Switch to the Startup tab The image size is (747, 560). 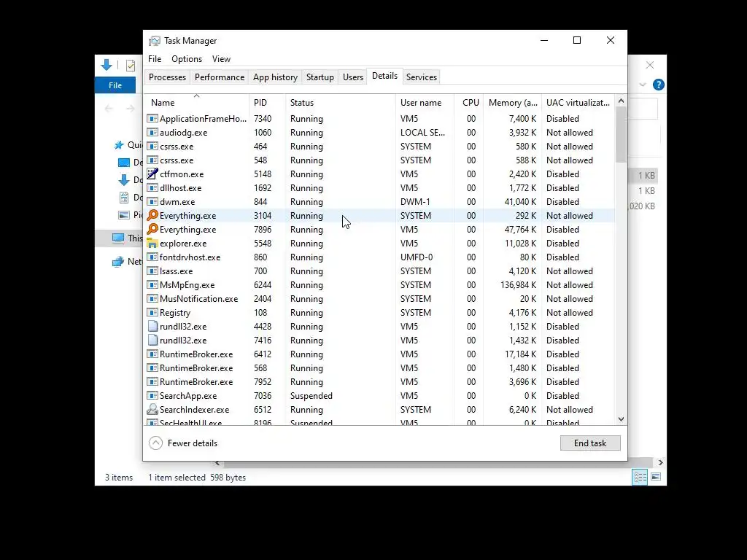click(x=320, y=77)
